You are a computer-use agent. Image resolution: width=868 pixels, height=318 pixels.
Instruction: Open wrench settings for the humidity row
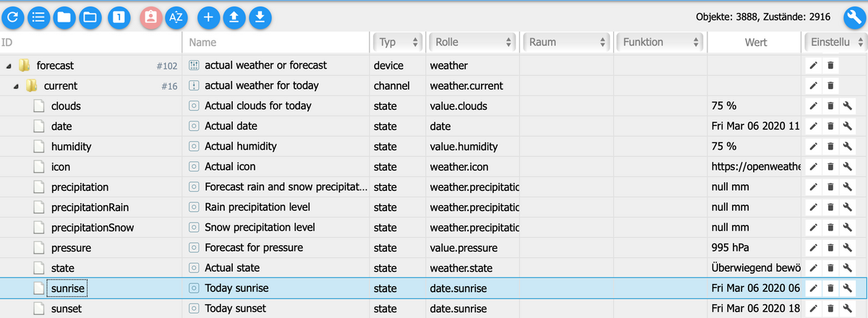click(848, 147)
